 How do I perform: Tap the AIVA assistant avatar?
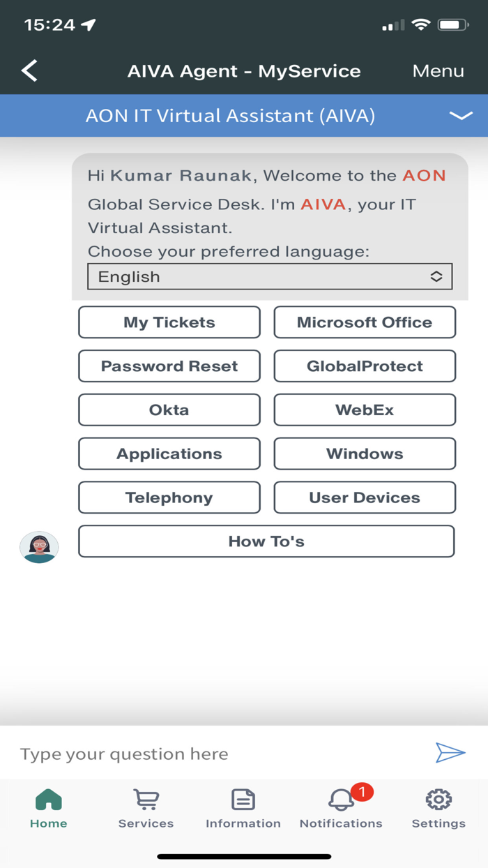[39, 547]
